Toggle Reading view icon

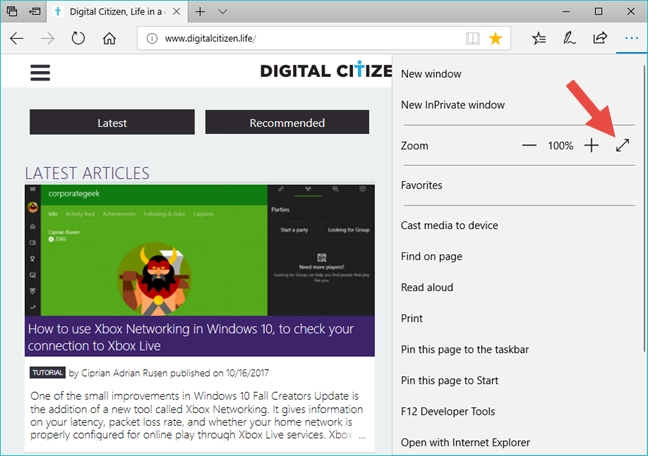473,38
